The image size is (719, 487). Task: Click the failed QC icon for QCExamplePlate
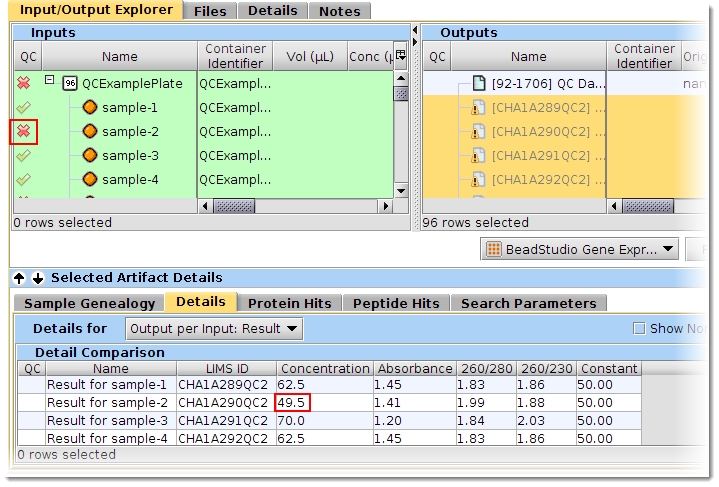point(23,83)
